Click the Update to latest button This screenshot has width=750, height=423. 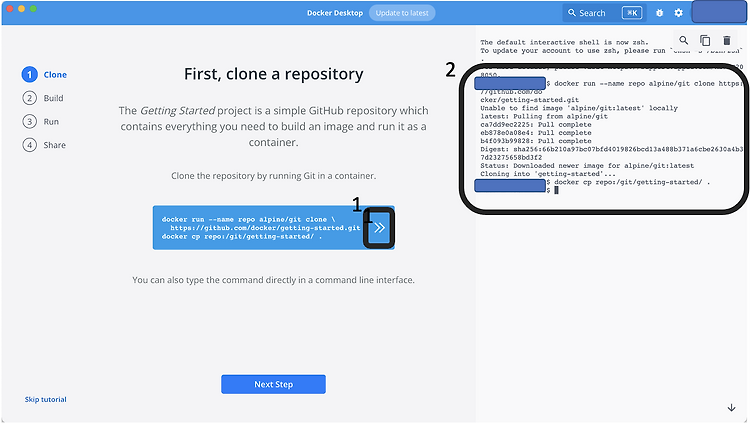pos(402,13)
